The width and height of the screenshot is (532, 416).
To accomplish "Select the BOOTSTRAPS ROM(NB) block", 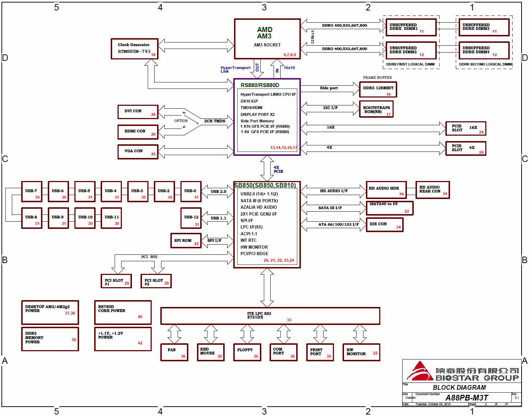I will click(376, 109).
